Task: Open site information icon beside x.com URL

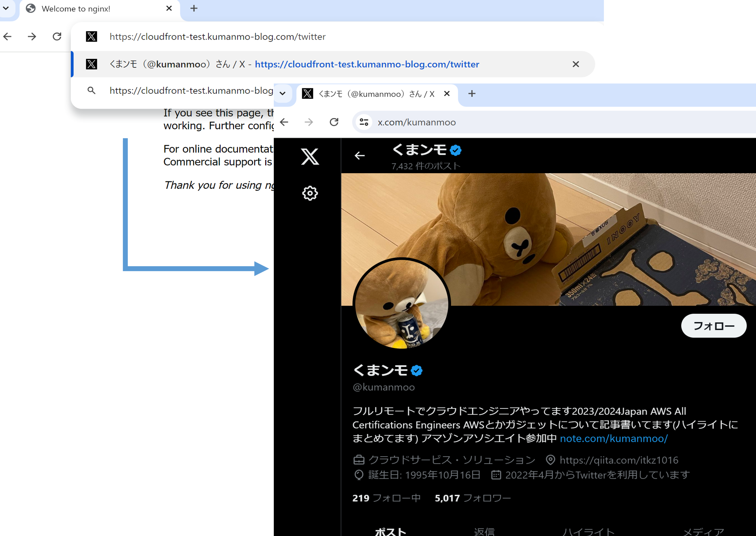Action: [363, 122]
